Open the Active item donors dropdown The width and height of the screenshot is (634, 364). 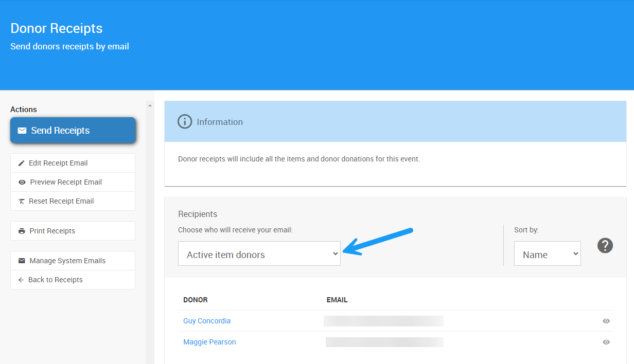pos(259,254)
